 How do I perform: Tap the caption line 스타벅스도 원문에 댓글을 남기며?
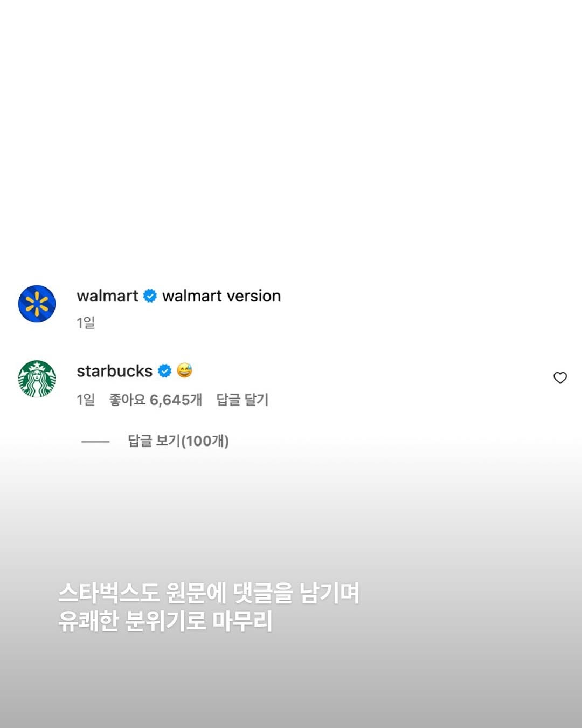click(209, 593)
